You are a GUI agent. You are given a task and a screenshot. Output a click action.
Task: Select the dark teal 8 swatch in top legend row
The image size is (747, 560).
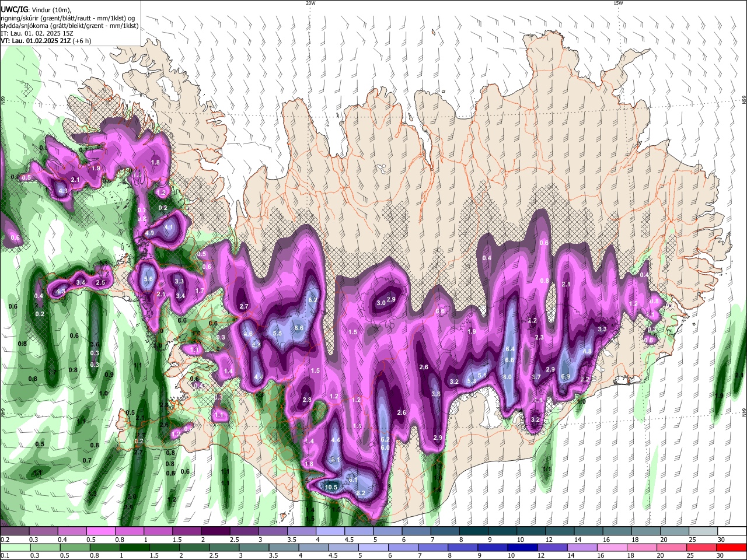tap(474, 531)
